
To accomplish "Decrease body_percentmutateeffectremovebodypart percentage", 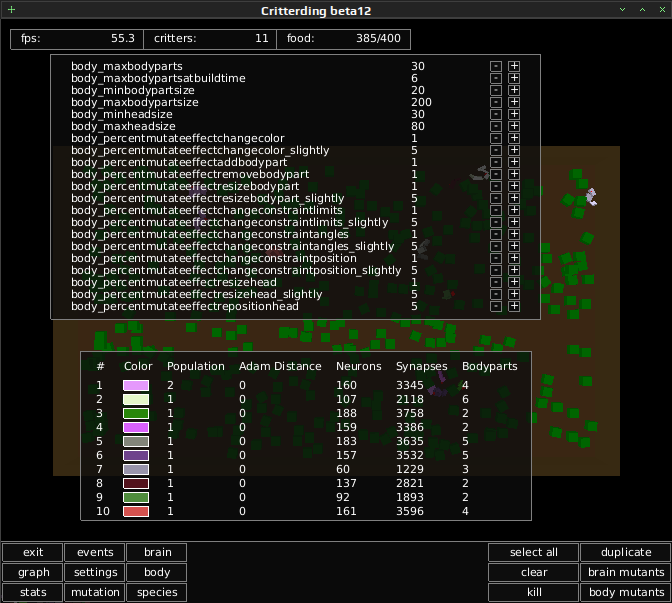I will click(496, 174).
